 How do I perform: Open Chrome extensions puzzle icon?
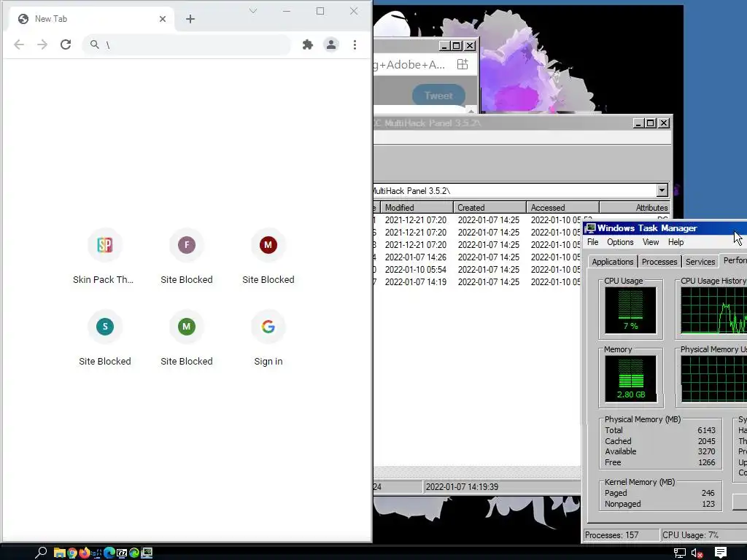pos(308,44)
